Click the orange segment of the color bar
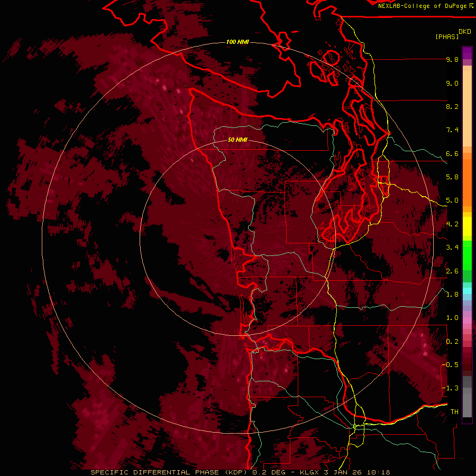Image resolution: width=476 pixels, height=476 pixels. pos(467,183)
